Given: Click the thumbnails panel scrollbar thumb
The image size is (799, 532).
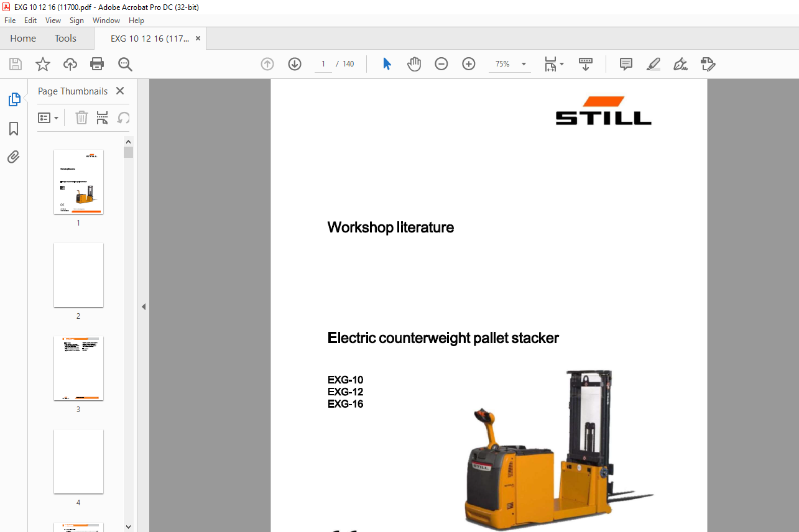Looking at the screenshot, I should click(x=129, y=152).
